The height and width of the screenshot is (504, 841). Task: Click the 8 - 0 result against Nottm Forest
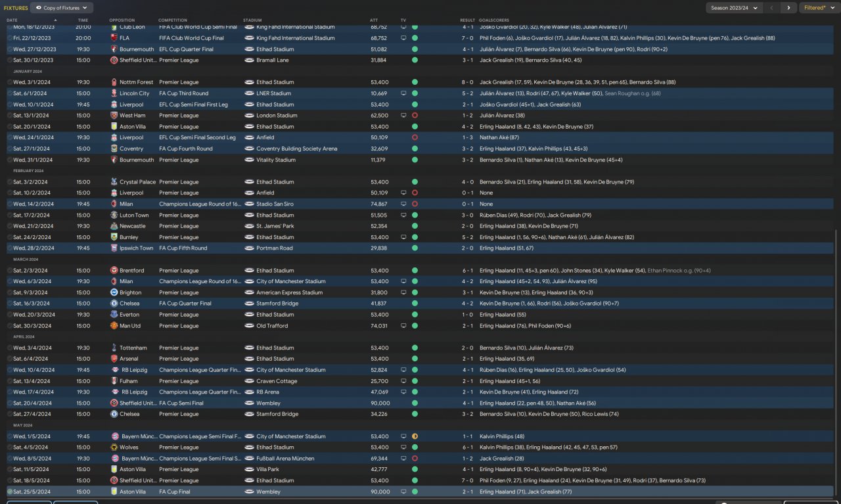467,82
